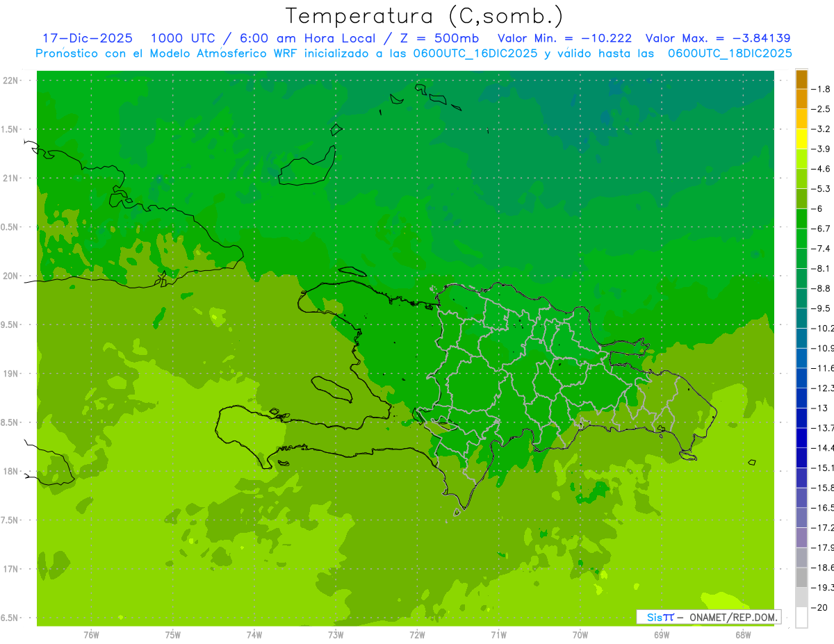Click the '17N' latitude axis label
The height and width of the screenshot is (644, 834).
coord(10,570)
